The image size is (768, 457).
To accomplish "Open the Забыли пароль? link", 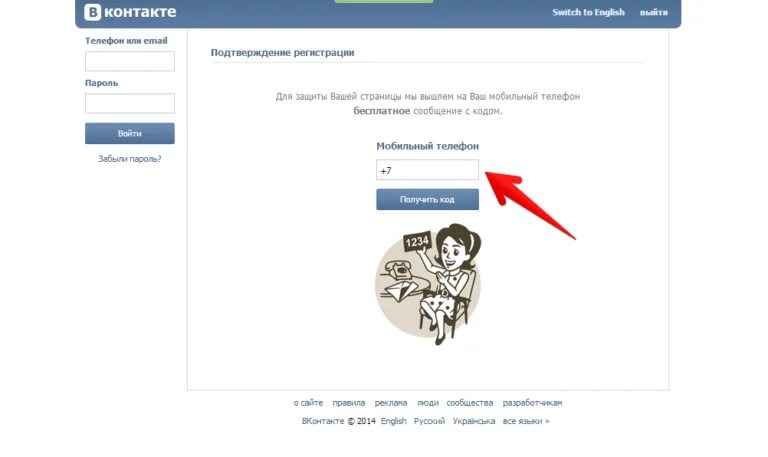I will [129, 159].
